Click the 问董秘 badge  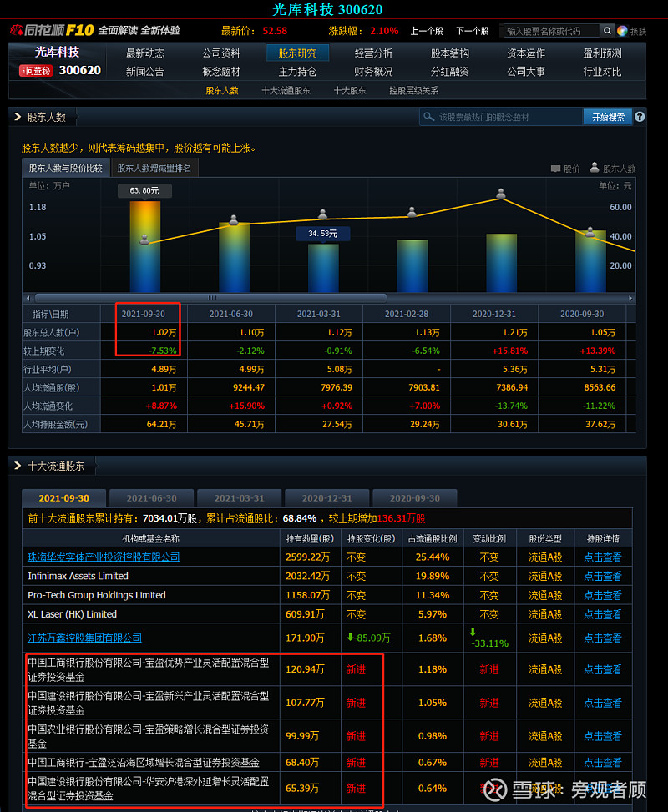click(36, 70)
